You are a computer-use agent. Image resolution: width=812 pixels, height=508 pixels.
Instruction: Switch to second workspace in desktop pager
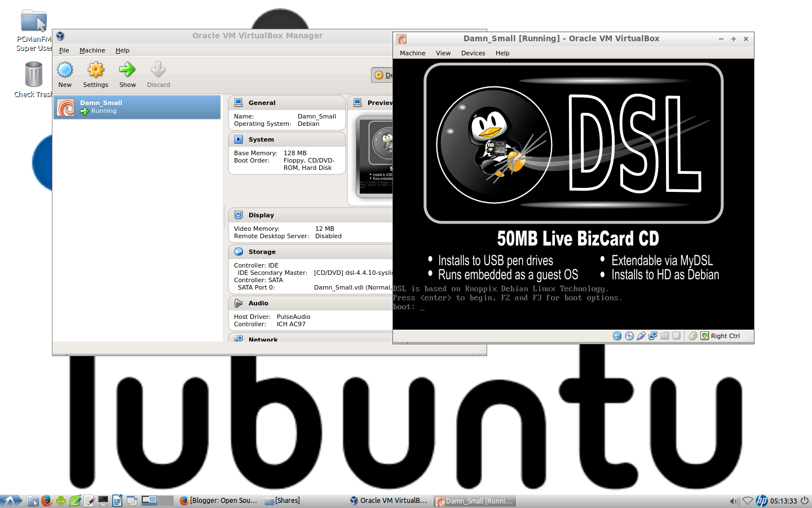[x=165, y=500]
